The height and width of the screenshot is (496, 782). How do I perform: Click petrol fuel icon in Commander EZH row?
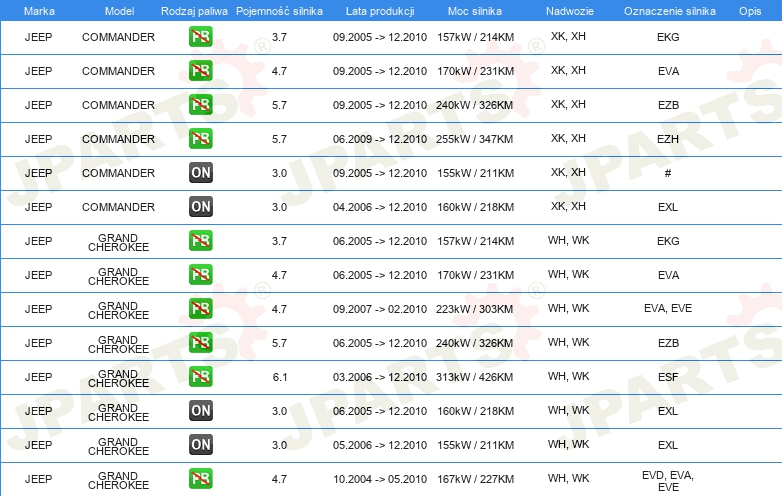[x=200, y=138]
